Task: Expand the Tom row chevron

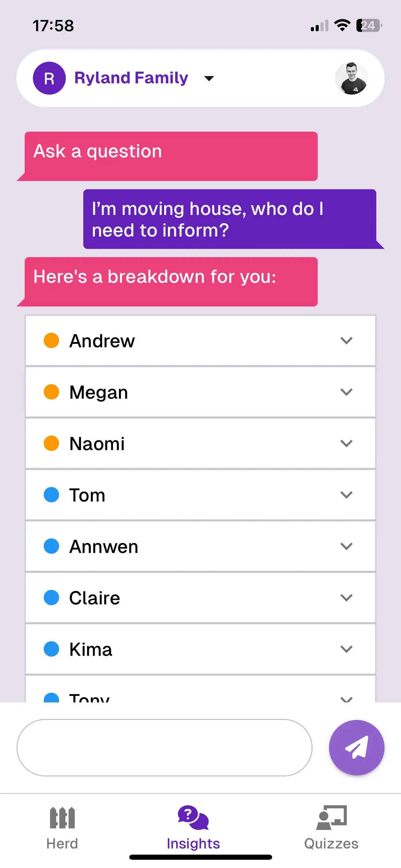Action: coord(347,495)
